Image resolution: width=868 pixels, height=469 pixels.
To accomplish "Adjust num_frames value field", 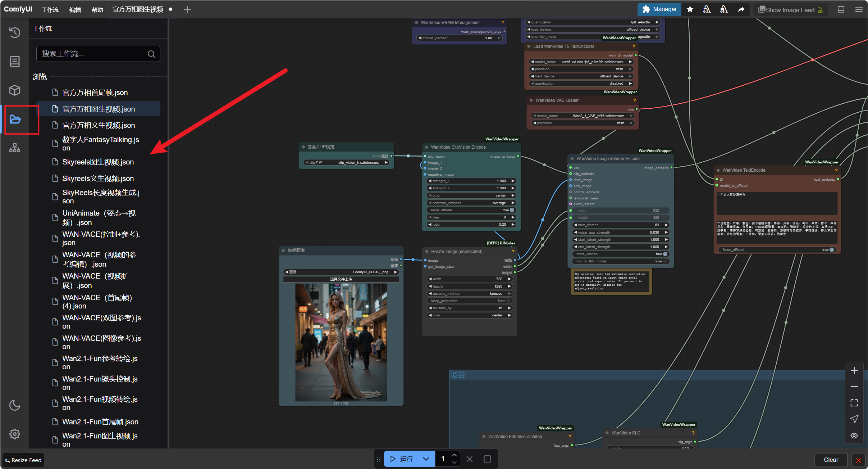I will click(621, 225).
